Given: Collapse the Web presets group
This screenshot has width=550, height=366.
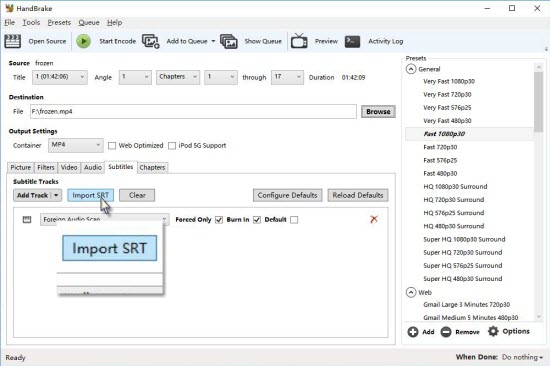Looking at the screenshot, I should point(411,292).
